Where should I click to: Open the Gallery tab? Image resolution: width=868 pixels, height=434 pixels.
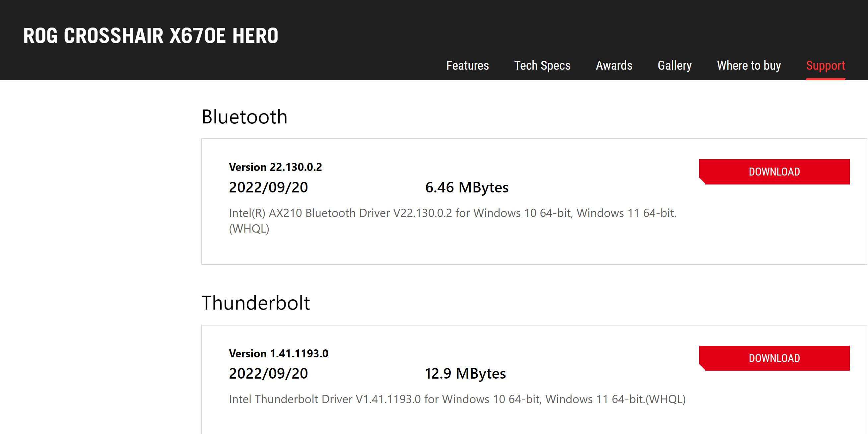coord(675,65)
